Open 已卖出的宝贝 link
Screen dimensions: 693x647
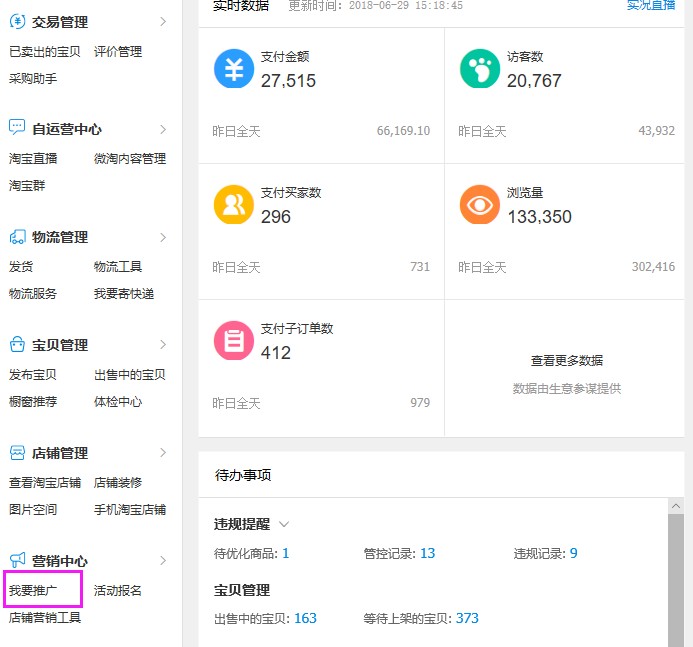(x=45, y=52)
